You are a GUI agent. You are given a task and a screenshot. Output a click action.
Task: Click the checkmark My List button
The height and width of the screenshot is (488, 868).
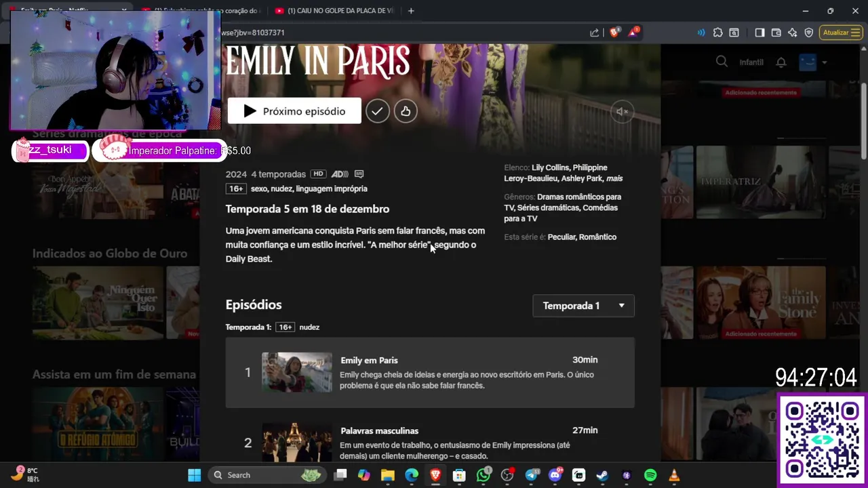(378, 111)
